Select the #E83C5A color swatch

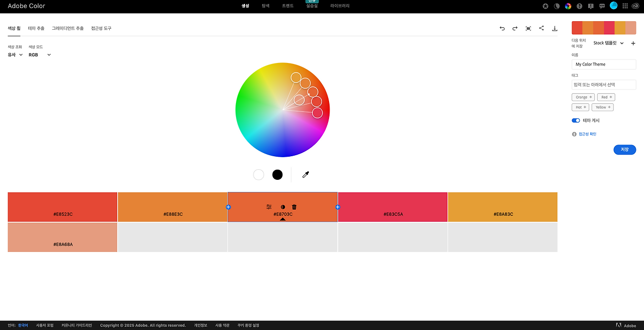[x=392, y=207]
